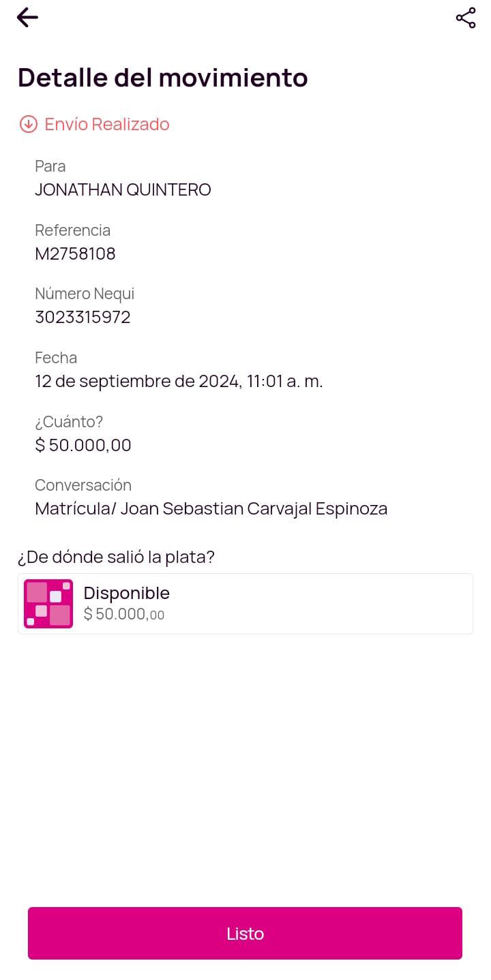Tap the Envío Realizado down-arrow icon
This screenshot has width=491, height=980.
(x=28, y=124)
